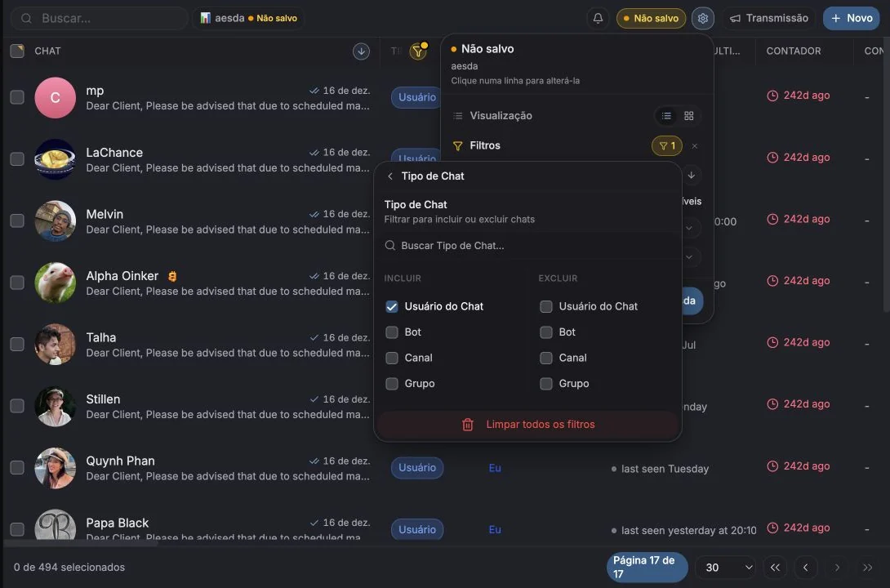
Task: Select the LaChance row checkbox
Action: tap(17, 159)
